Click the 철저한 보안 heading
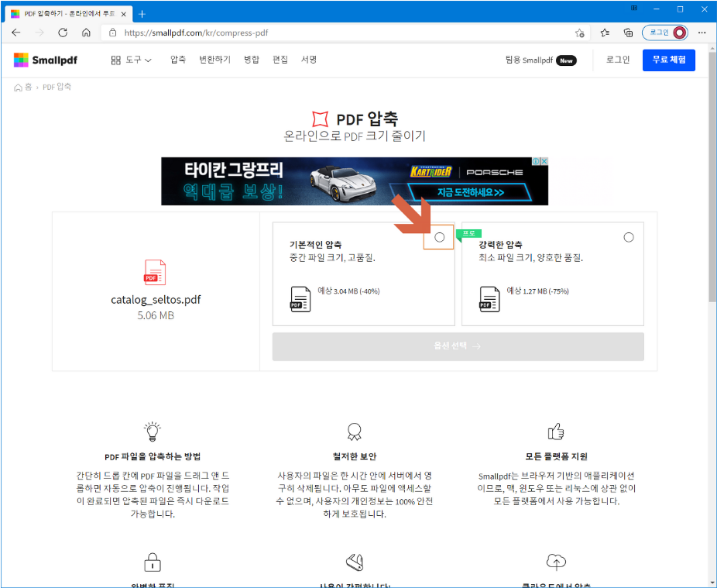Viewport: 717px width, 588px height. pos(355,456)
